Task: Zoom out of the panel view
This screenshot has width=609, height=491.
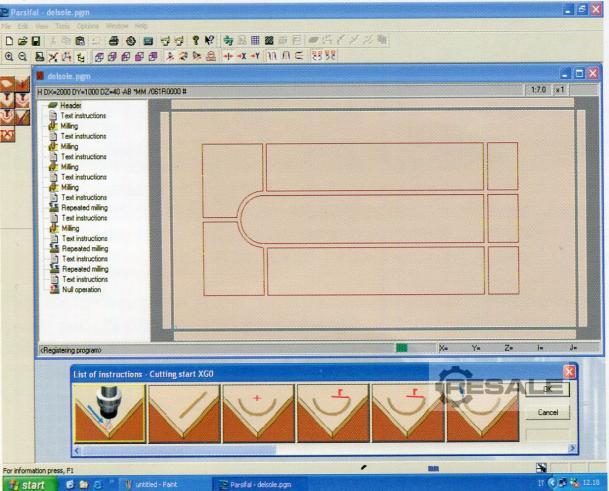Action: tap(23, 57)
